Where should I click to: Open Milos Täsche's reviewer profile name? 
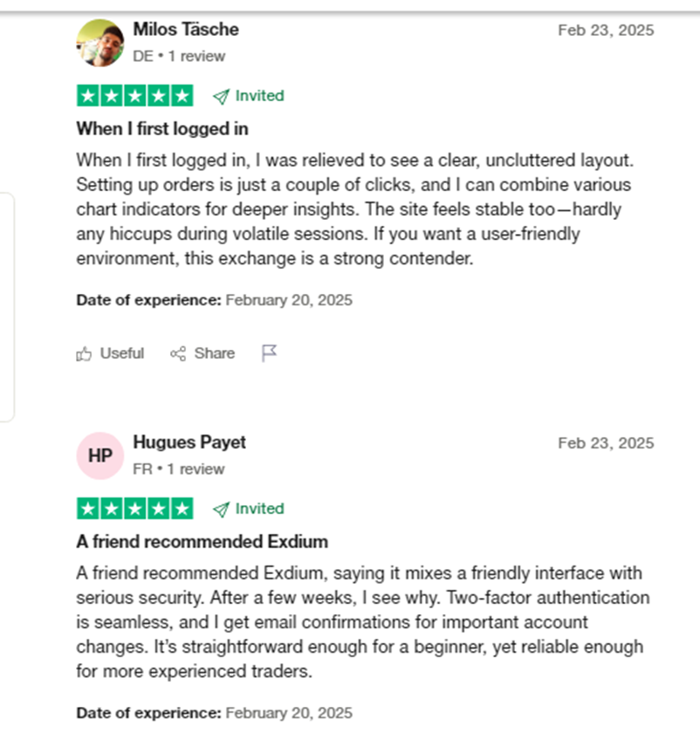pos(185,30)
